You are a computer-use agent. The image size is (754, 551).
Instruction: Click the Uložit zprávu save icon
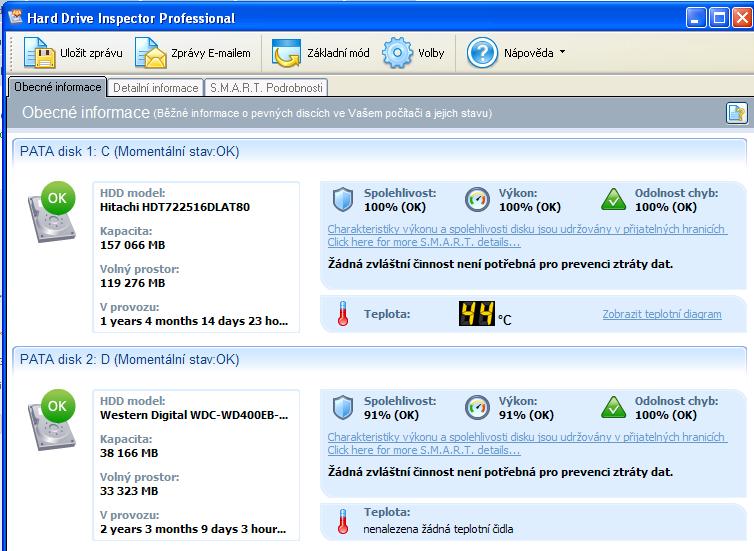tap(39, 52)
